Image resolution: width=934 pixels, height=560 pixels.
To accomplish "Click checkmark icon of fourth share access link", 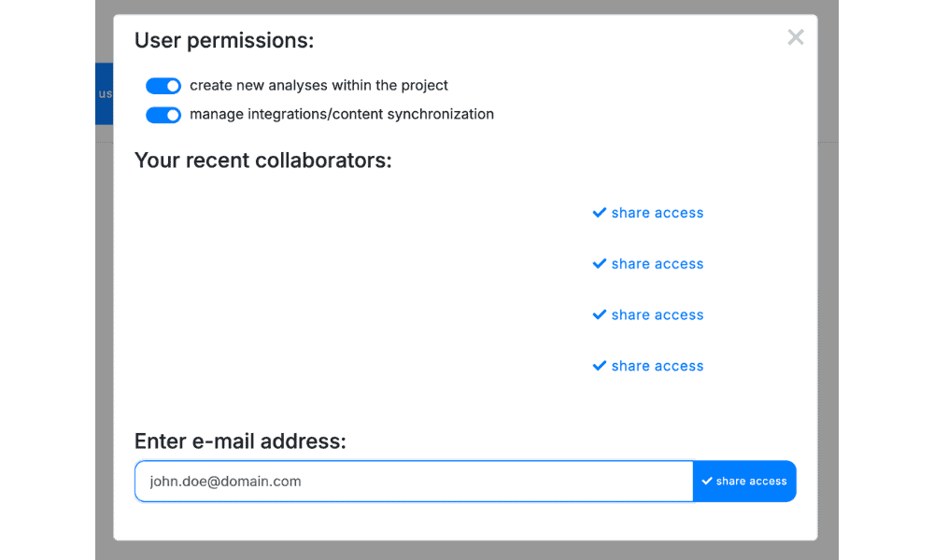I will pyautogui.click(x=600, y=366).
